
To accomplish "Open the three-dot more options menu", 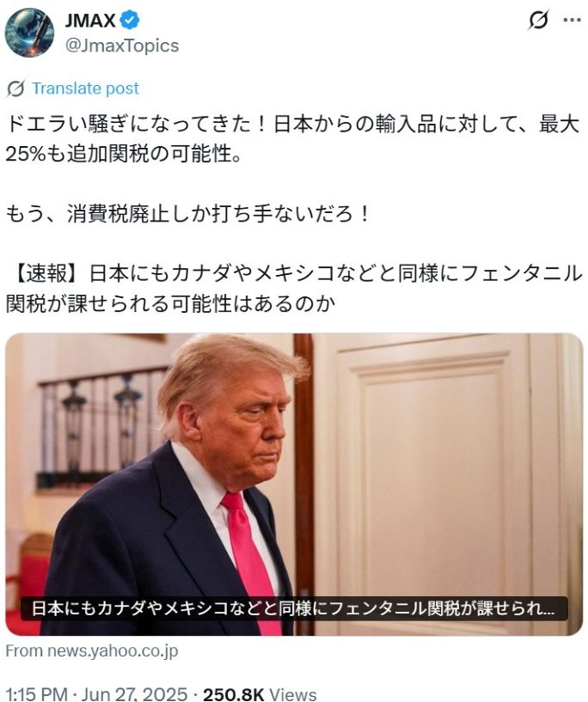I will (x=572, y=20).
